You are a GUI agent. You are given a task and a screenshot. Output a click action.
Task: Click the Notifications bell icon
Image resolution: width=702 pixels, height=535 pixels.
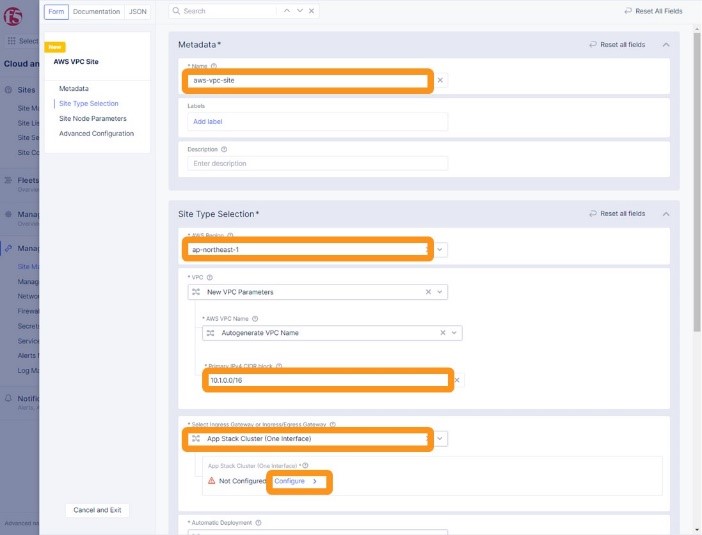8,398
